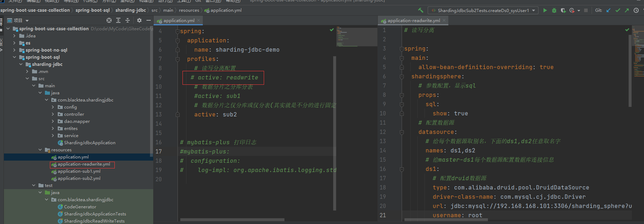Screen dimensions: 644x224
Task: Click ShardingJdbcApplicationTests class icon
Action: click(x=60, y=214)
